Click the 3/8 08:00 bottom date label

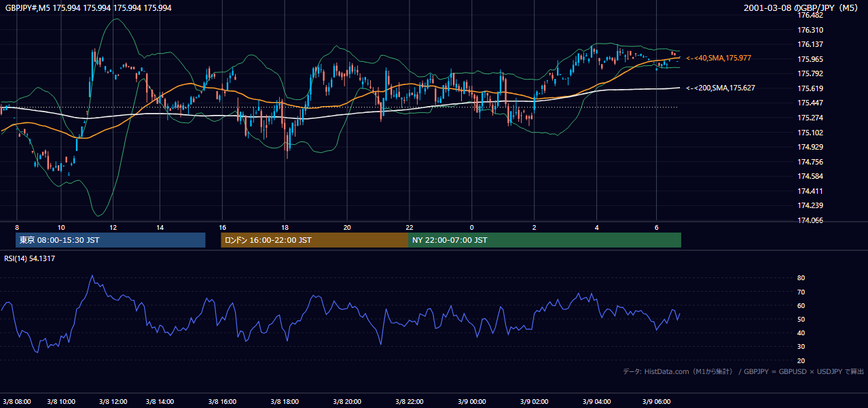(18, 401)
